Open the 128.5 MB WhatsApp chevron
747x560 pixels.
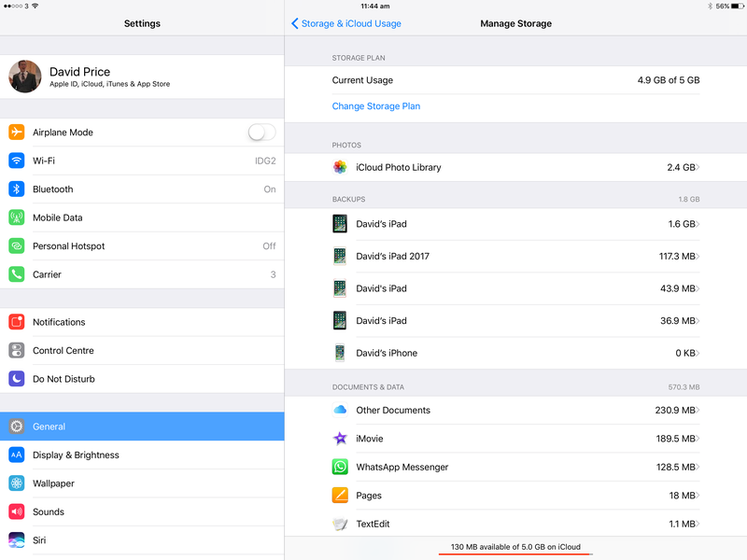click(x=698, y=468)
